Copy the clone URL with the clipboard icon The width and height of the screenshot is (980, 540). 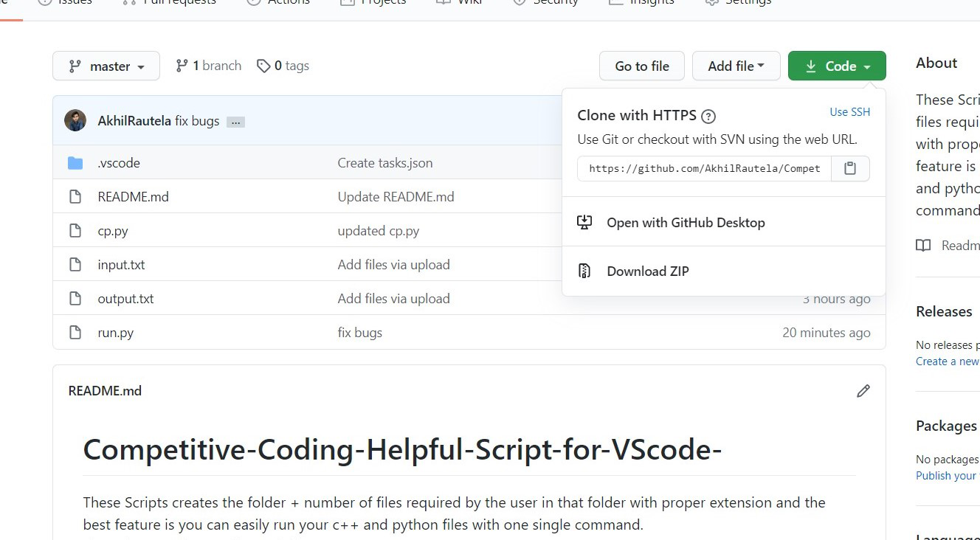[850, 168]
